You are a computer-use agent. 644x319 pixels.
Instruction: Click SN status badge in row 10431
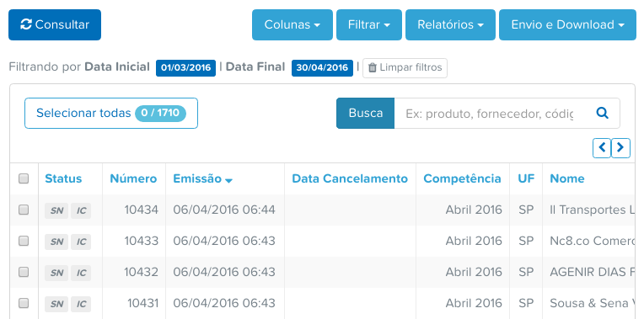(56, 304)
